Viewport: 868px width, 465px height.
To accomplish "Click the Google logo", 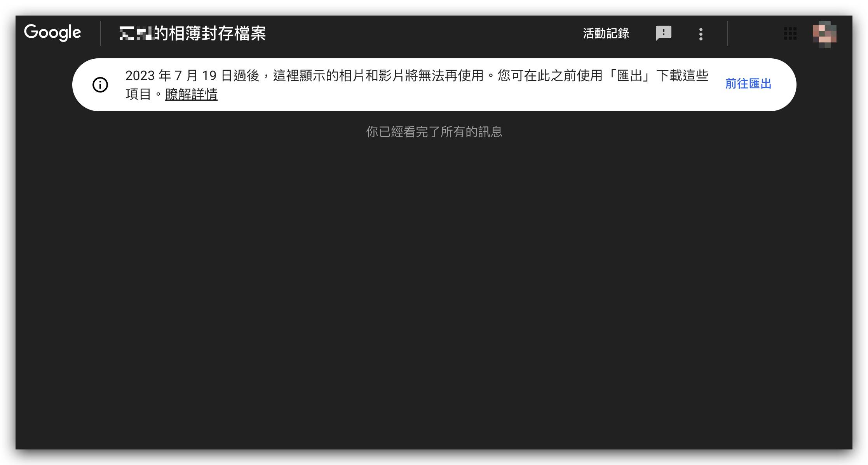I will tap(52, 33).
